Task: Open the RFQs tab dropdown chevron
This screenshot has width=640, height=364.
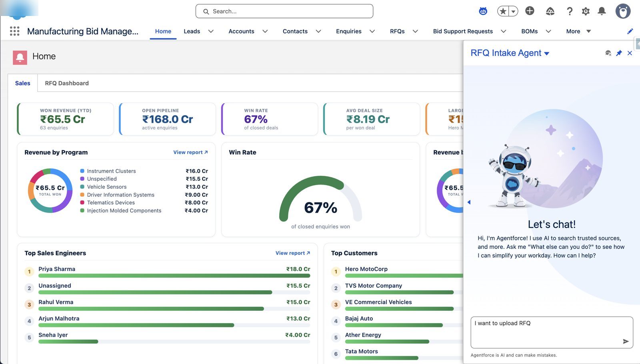Action: pos(415,31)
